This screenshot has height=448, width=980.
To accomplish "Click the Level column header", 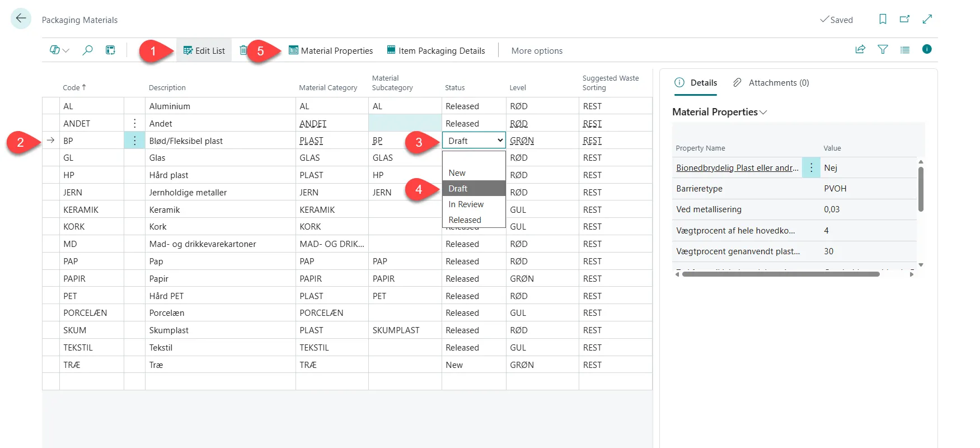I will [x=518, y=87].
